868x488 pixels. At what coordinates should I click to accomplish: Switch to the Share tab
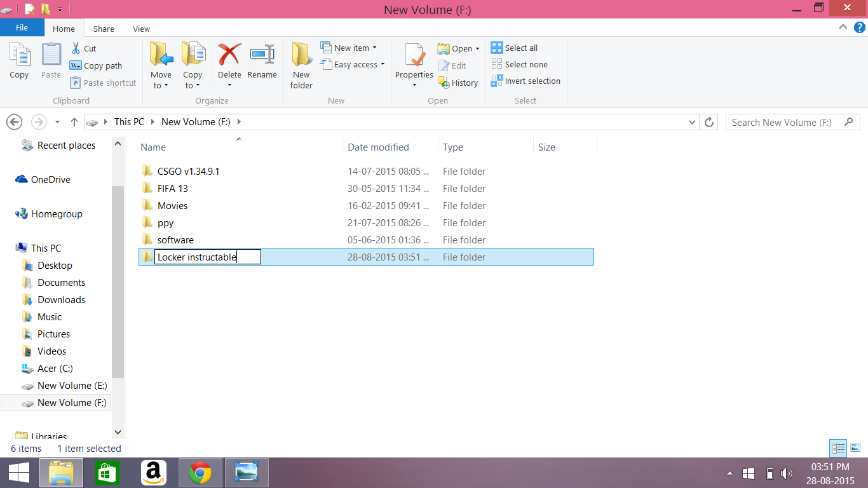pos(103,28)
